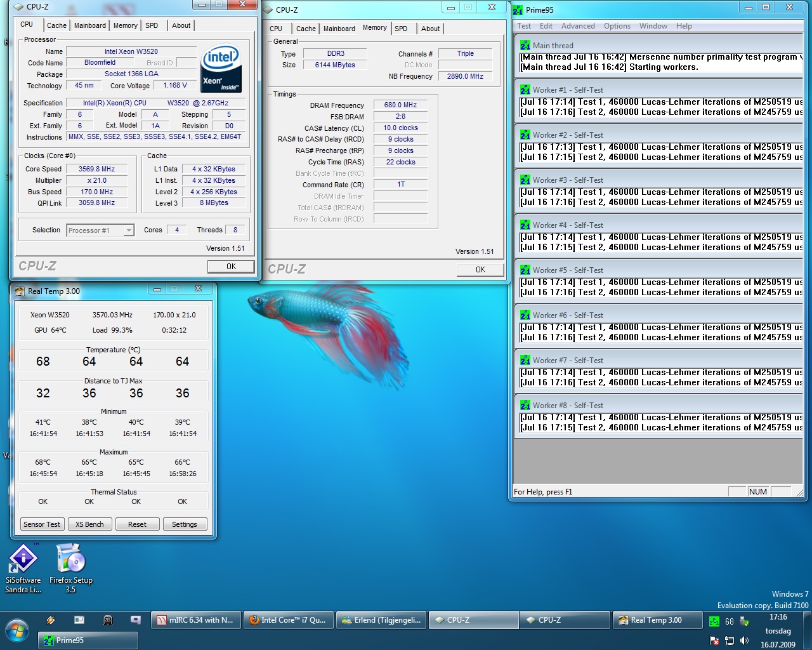This screenshot has width=812, height=650.
Task: Click the Real Temp title bar icon
Action: click(20, 291)
